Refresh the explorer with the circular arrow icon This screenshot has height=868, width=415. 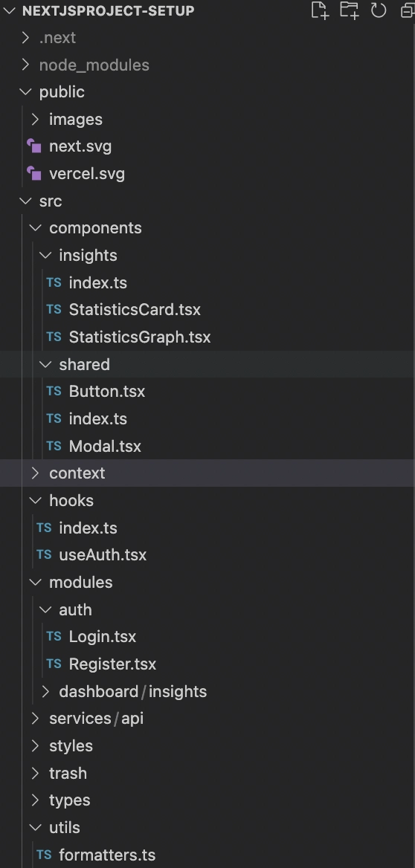pos(379,10)
